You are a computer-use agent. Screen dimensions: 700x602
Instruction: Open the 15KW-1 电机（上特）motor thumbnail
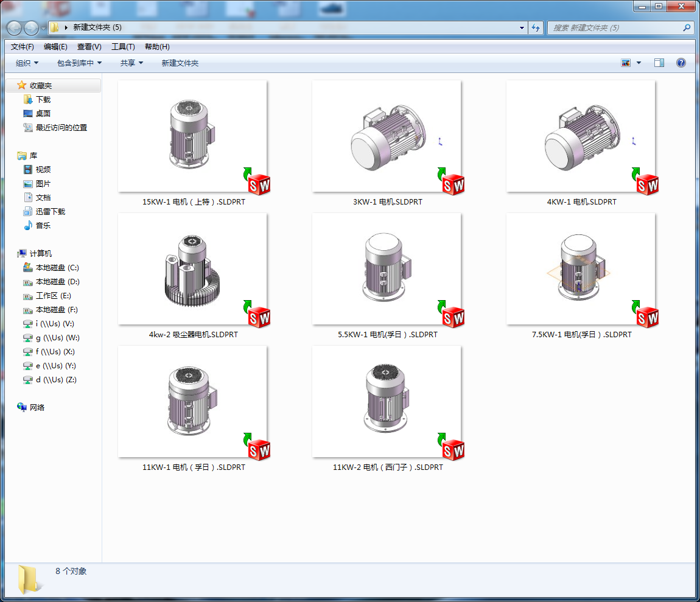192,136
